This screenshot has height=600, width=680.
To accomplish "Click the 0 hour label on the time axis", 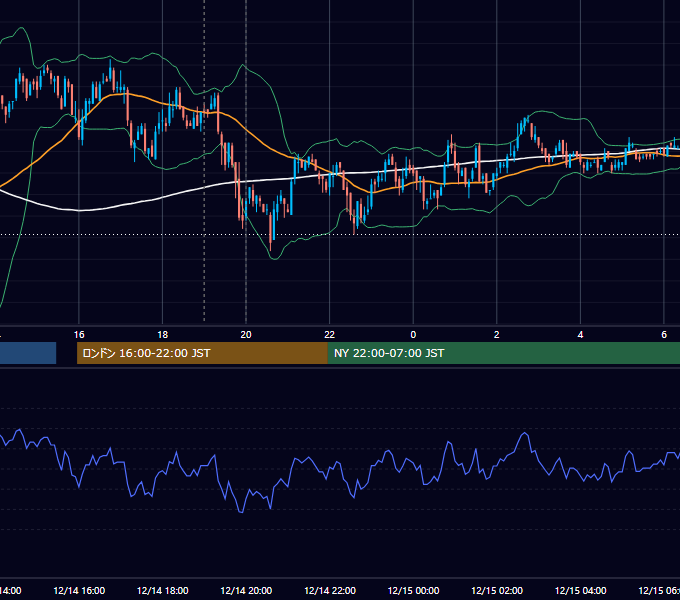I will coord(413,335).
